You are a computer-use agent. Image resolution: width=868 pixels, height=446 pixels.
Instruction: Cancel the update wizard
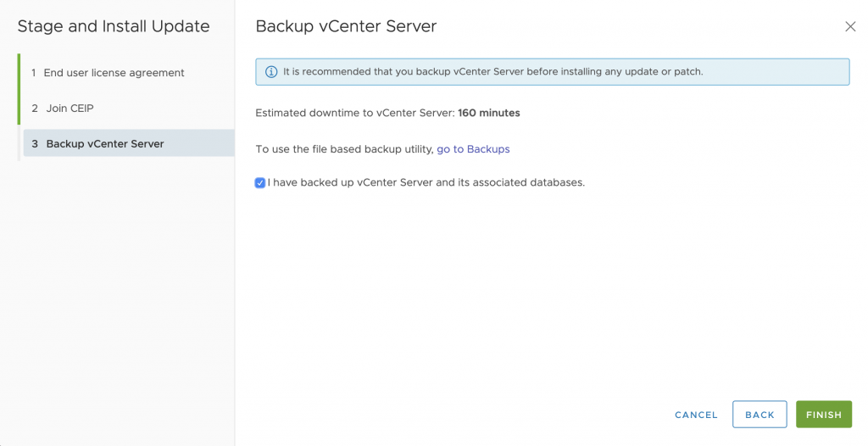click(696, 415)
